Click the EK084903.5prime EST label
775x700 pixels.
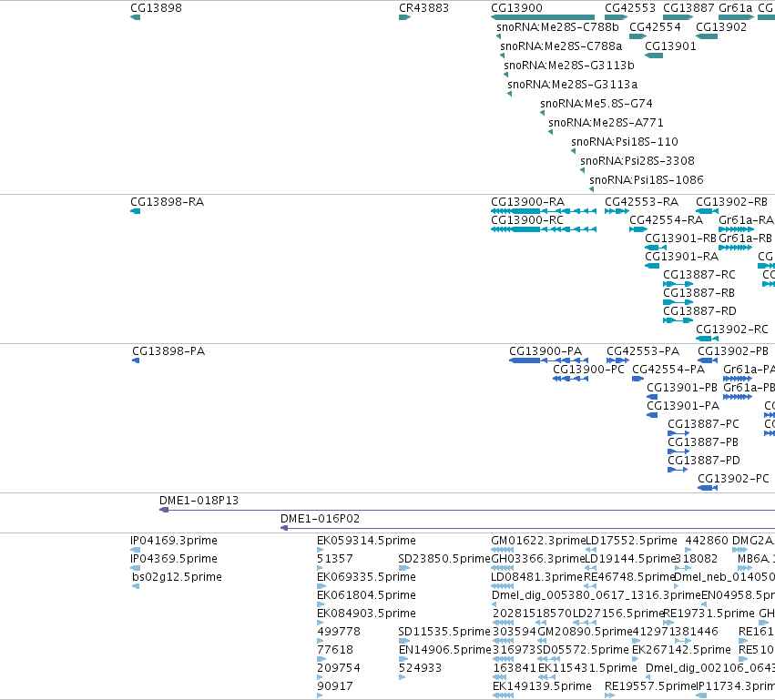tap(366, 614)
